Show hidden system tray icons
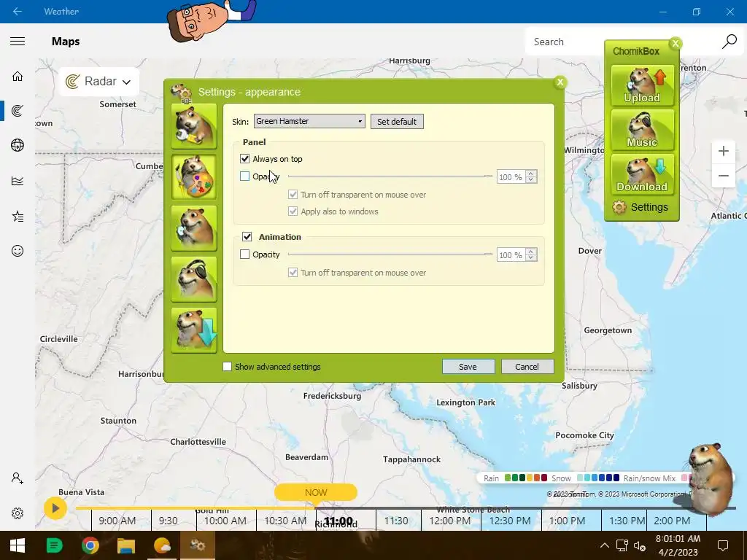Screen dimensions: 747x560 click(605, 545)
